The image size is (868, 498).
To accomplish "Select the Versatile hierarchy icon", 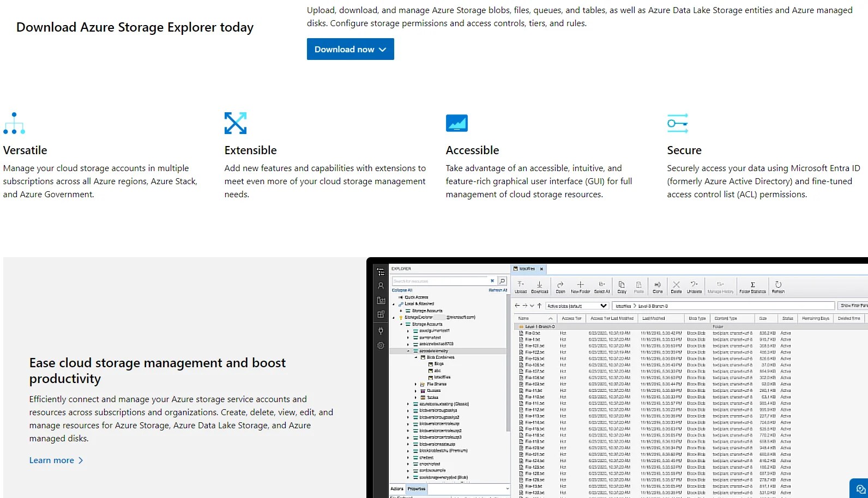I will pyautogui.click(x=14, y=123).
